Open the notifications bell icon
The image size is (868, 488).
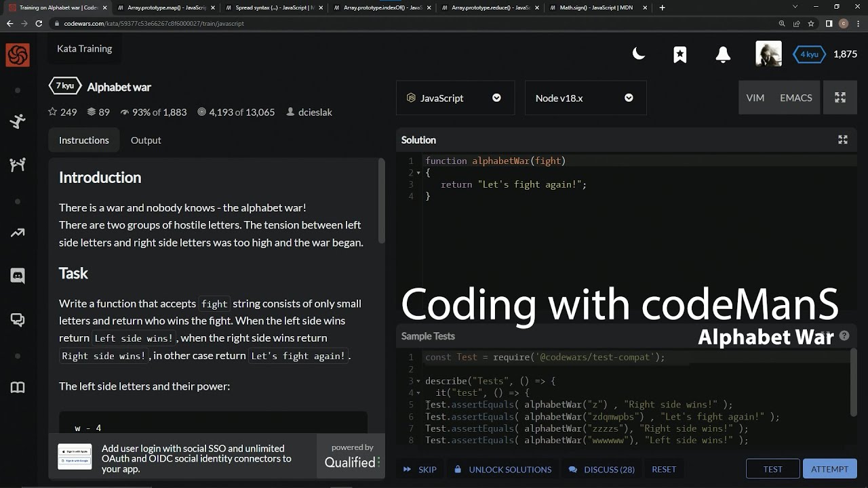coord(723,54)
